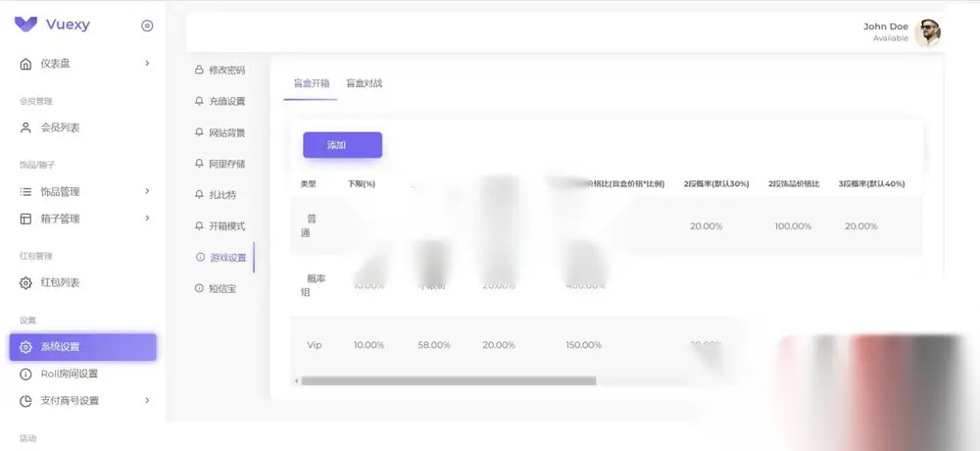The height and width of the screenshot is (451, 980).
Task: Click the 修改密码 lock icon
Action: [199, 70]
